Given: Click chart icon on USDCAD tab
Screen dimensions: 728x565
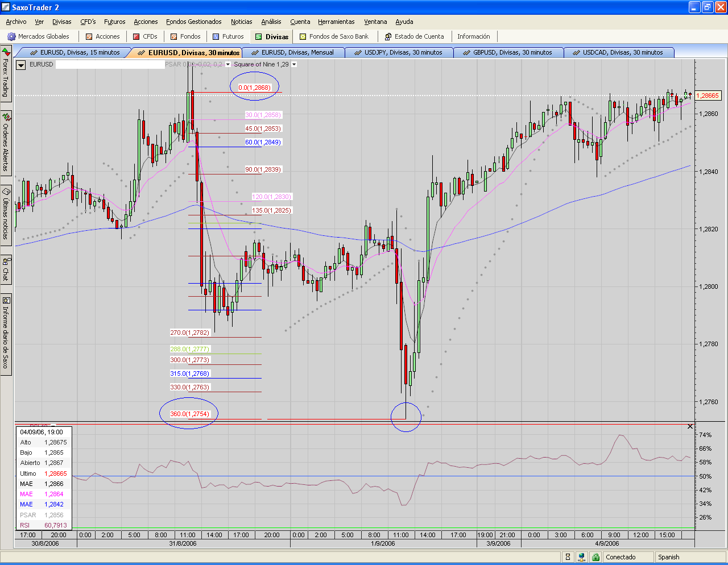Looking at the screenshot, I should [576, 52].
